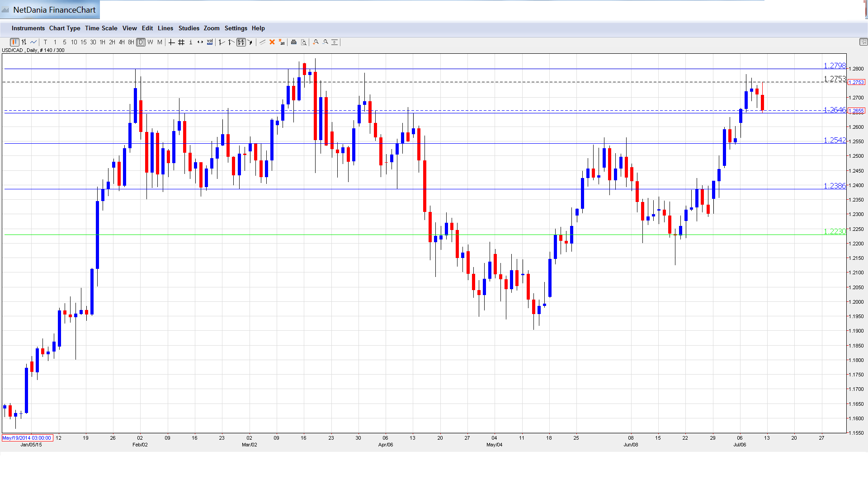Viewport: 868px width, 488px height.
Task: Open the Instruments menu
Action: tap(28, 28)
